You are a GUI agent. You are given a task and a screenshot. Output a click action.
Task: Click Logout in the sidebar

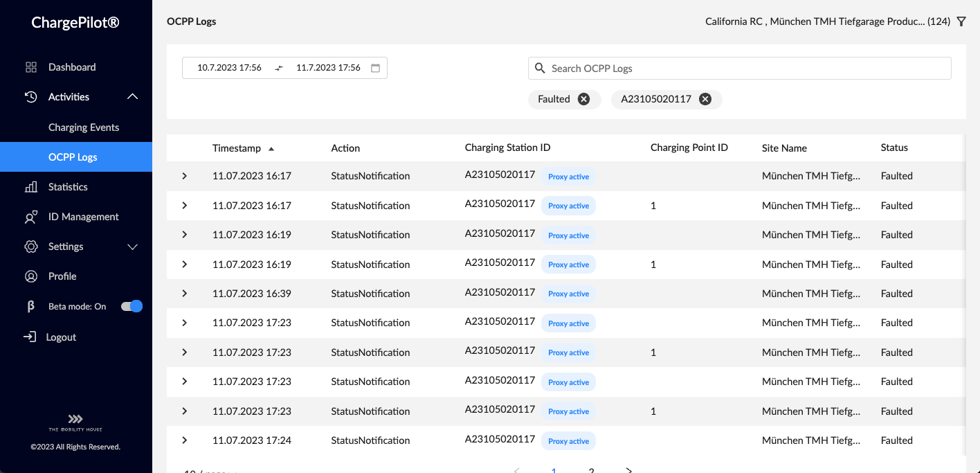tap(61, 337)
